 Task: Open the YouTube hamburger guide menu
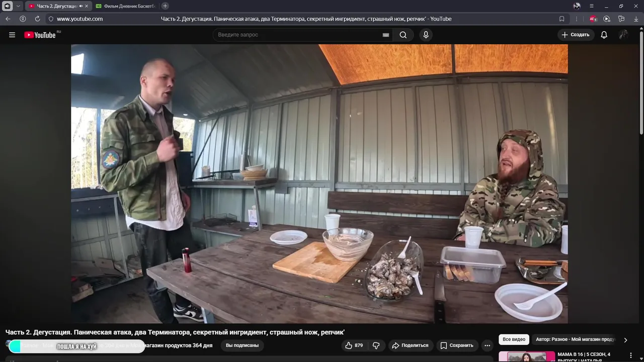[12, 35]
